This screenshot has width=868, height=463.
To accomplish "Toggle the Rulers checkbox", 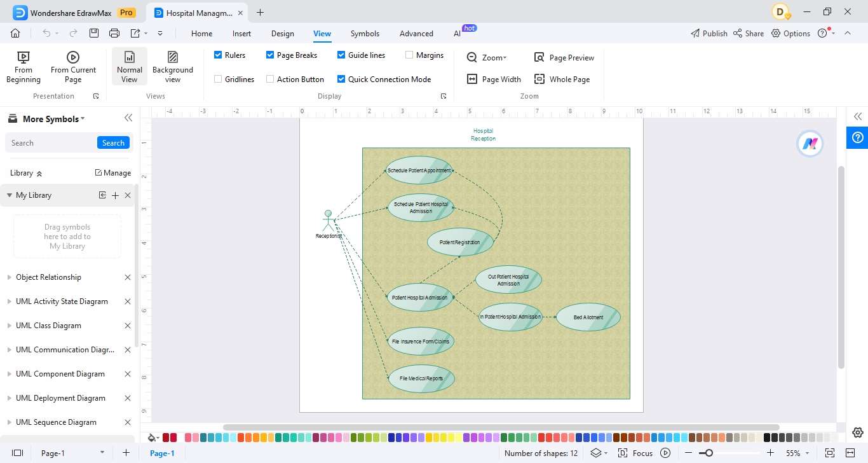I will [x=218, y=55].
